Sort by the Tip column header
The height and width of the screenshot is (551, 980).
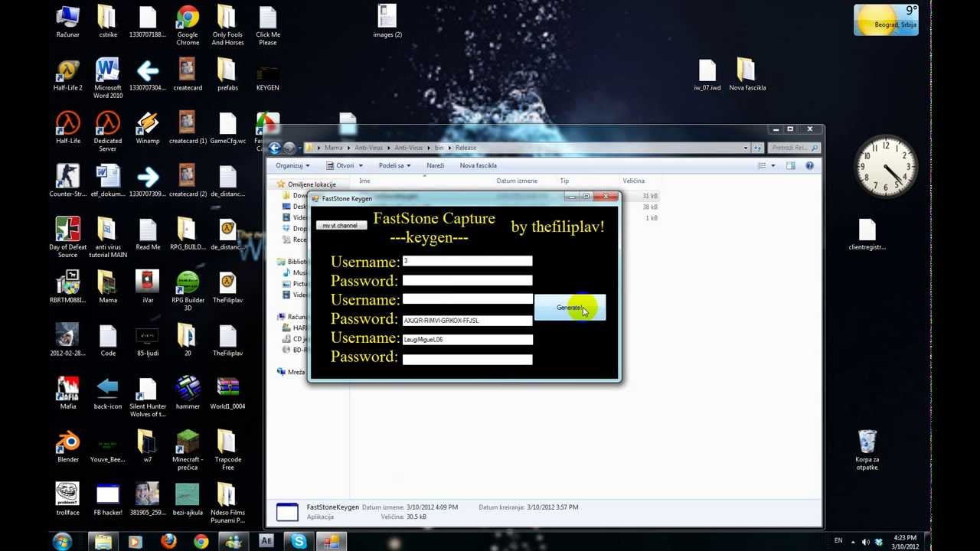point(564,181)
